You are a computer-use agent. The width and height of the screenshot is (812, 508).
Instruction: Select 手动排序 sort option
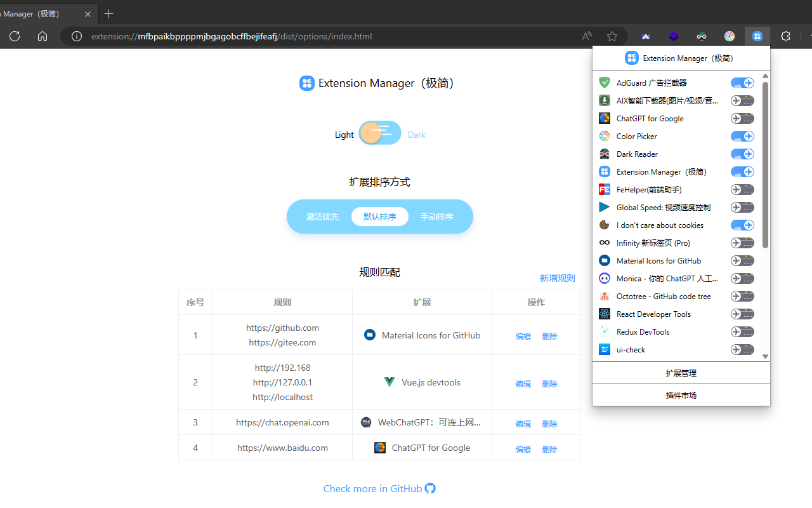[x=437, y=217]
